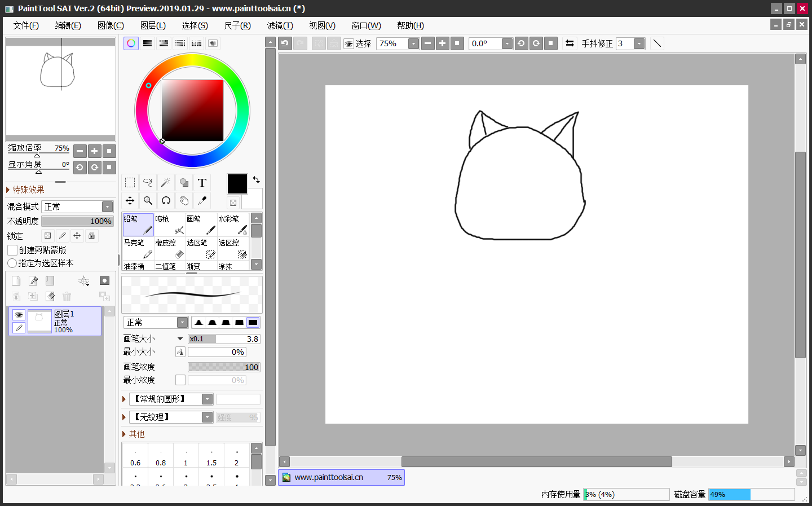
Task: Select the hand pan tool
Action: 184,201
